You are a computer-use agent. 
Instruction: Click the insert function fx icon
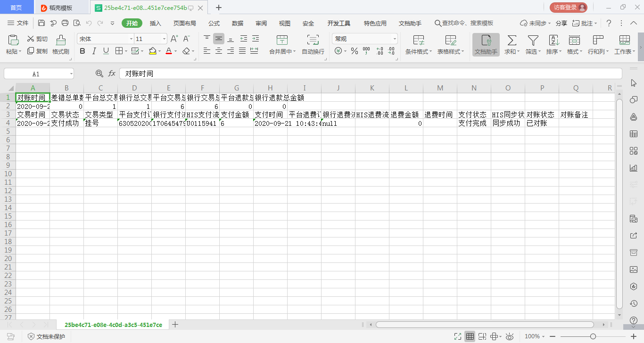click(x=112, y=73)
